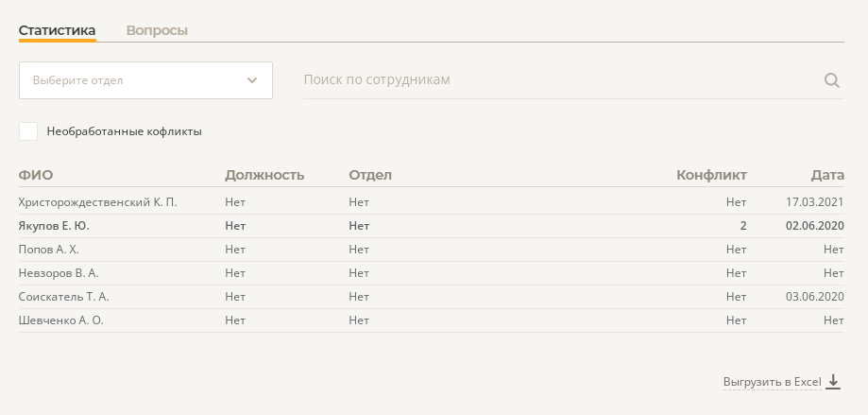Sort by the Должность column header

(x=264, y=175)
